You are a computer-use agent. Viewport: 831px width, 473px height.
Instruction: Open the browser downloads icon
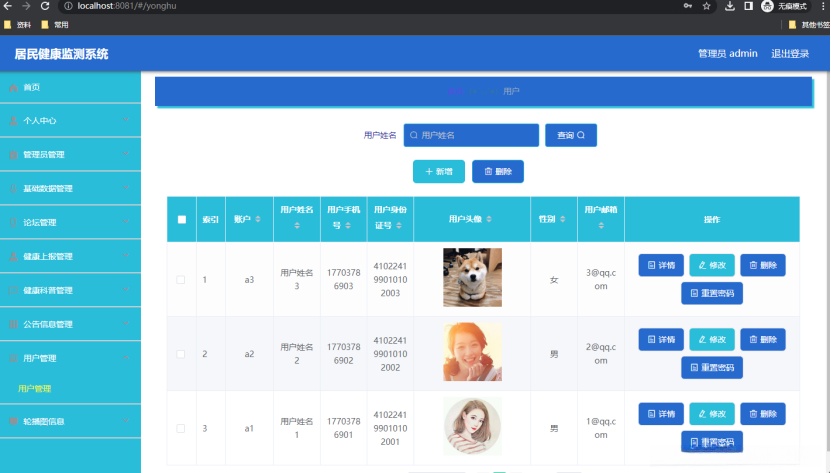[730, 6]
